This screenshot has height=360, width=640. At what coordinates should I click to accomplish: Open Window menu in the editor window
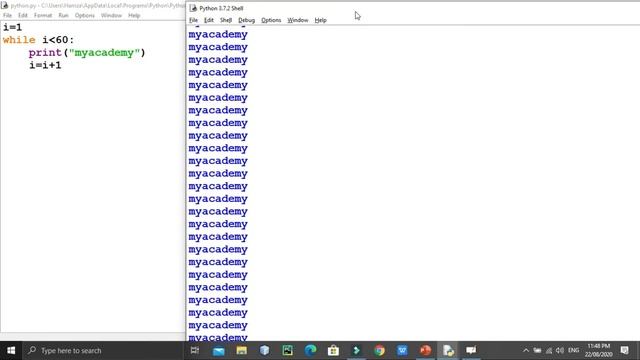point(111,15)
